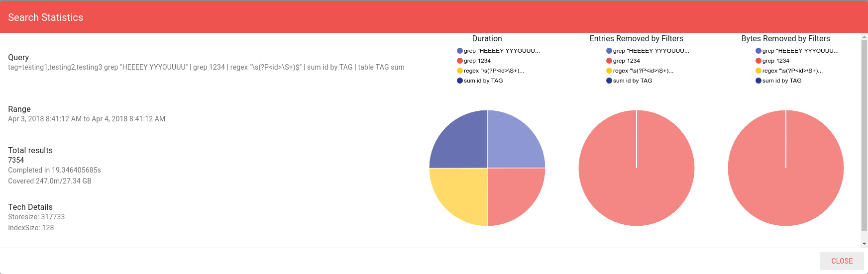Toggle 'grep HEEEEY' legend dot under Duration
Viewport: 868px width, 274px height.
pyautogui.click(x=460, y=51)
